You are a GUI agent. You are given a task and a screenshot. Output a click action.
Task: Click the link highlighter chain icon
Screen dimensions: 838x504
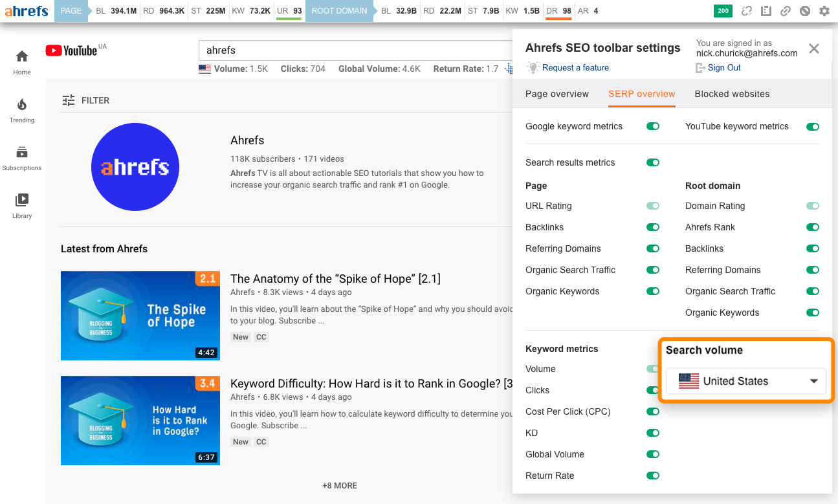pos(785,11)
